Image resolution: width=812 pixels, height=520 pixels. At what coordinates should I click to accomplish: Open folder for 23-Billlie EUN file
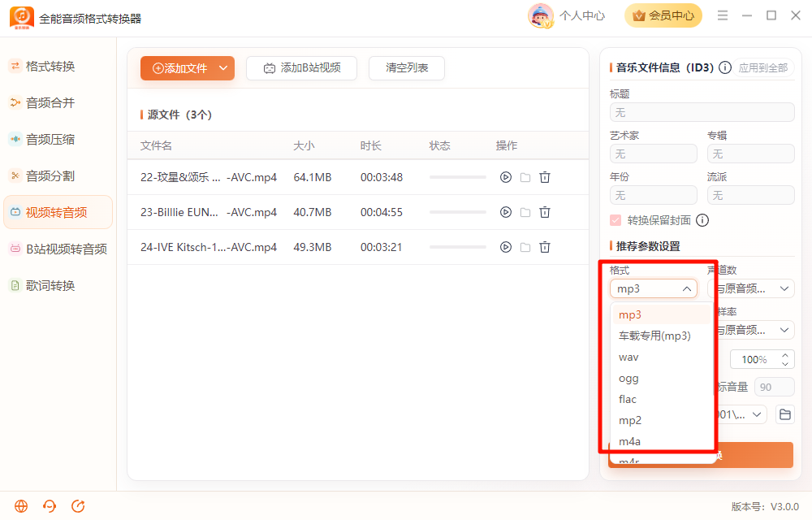click(x=525, y=212)
